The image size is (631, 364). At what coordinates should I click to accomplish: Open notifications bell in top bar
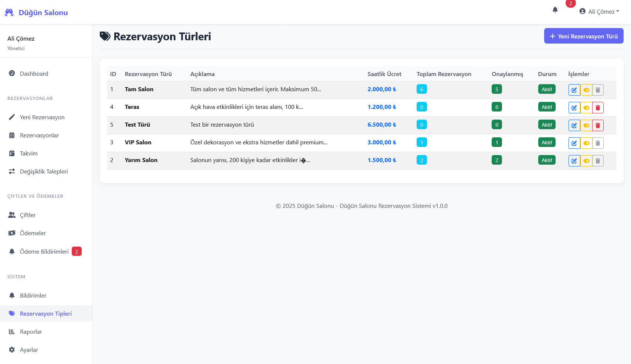coord(555,10)
